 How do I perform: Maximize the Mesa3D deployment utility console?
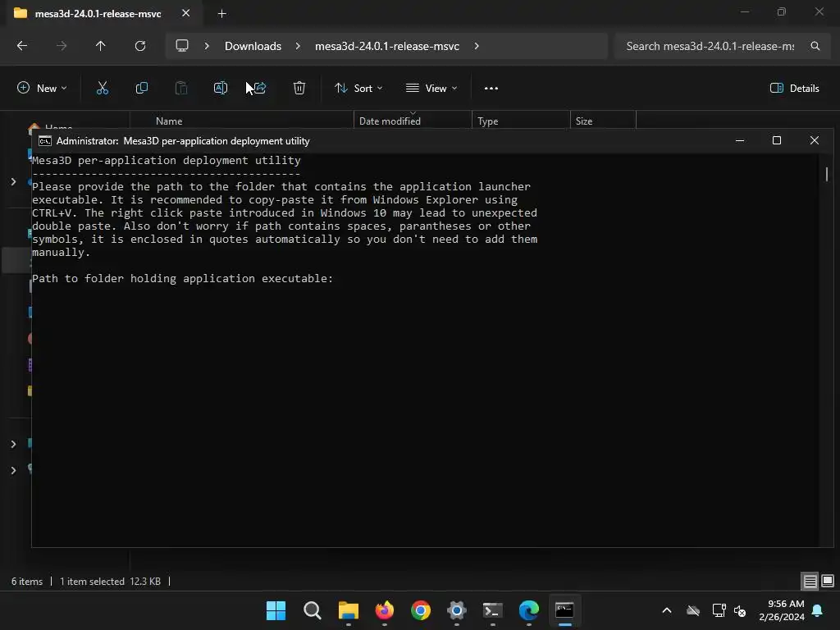(x=777, y=140)
